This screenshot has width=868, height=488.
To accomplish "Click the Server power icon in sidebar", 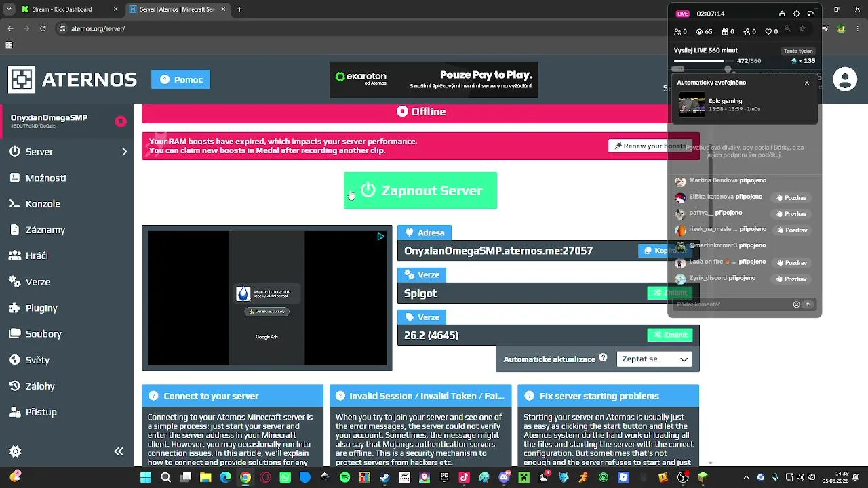I will click(15, 152).
